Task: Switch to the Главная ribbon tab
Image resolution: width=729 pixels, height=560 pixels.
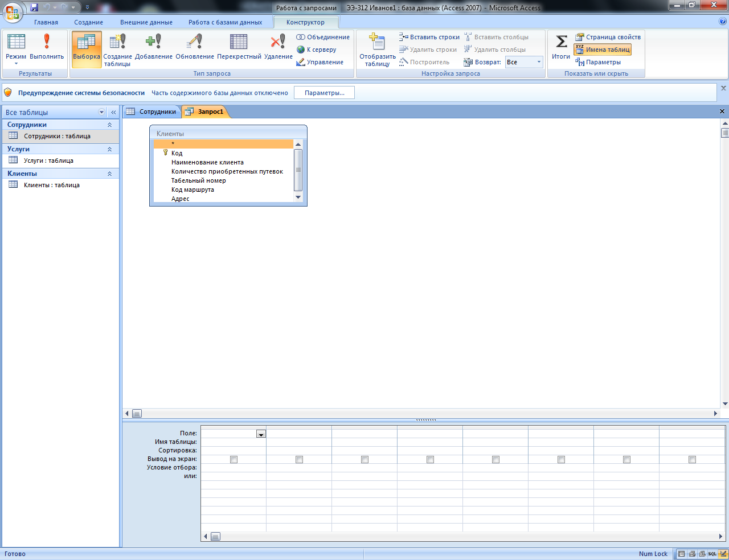Action: (46, 22)
